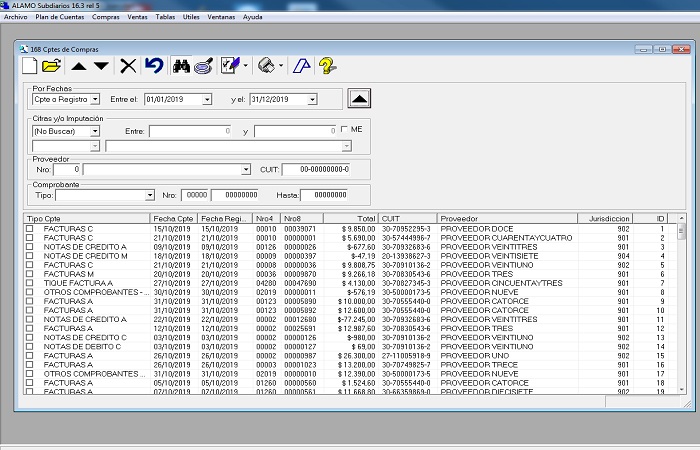Move up with the black up arrow

(79, 67)
